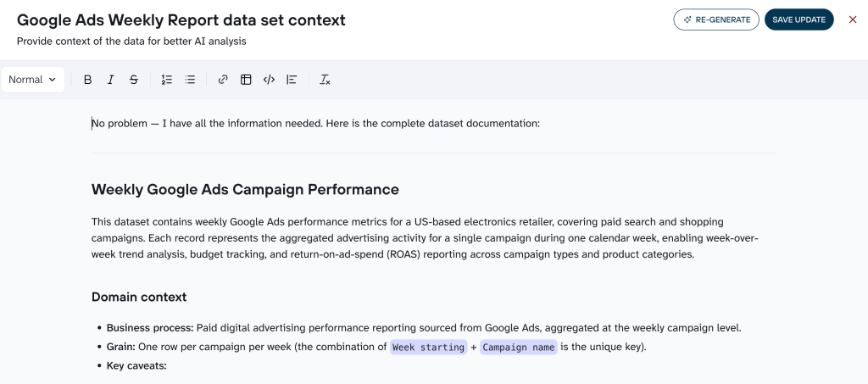Insert a hyperlink
Screen dimensions: 868x384
(x=223, y=80)
